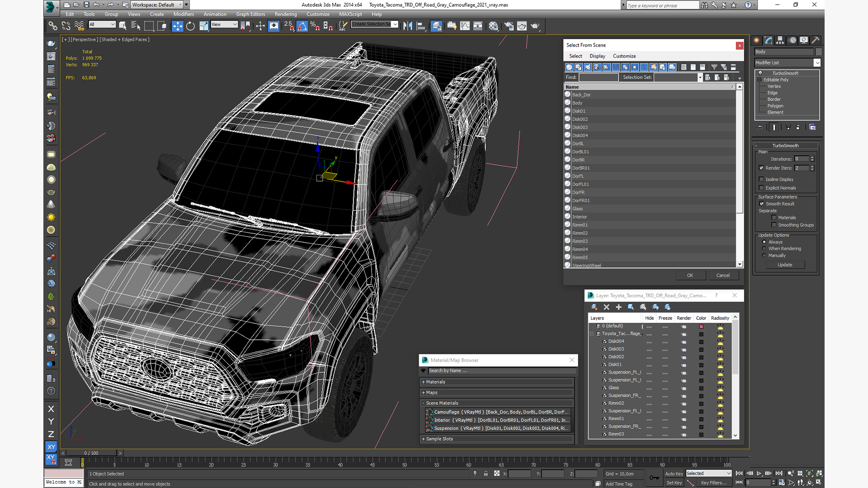Screen dimensions: 868x488
Task: Open the Modifiers menu
Action: tap(184, 14)
